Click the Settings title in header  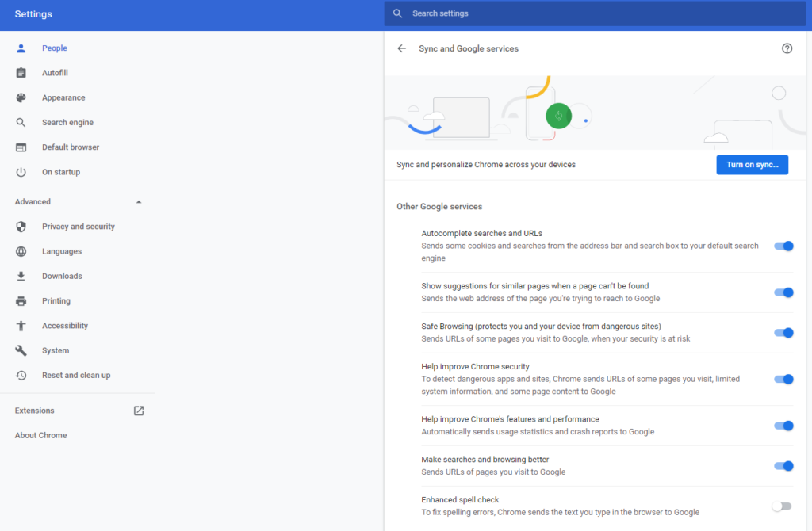[x=33, y=14]
